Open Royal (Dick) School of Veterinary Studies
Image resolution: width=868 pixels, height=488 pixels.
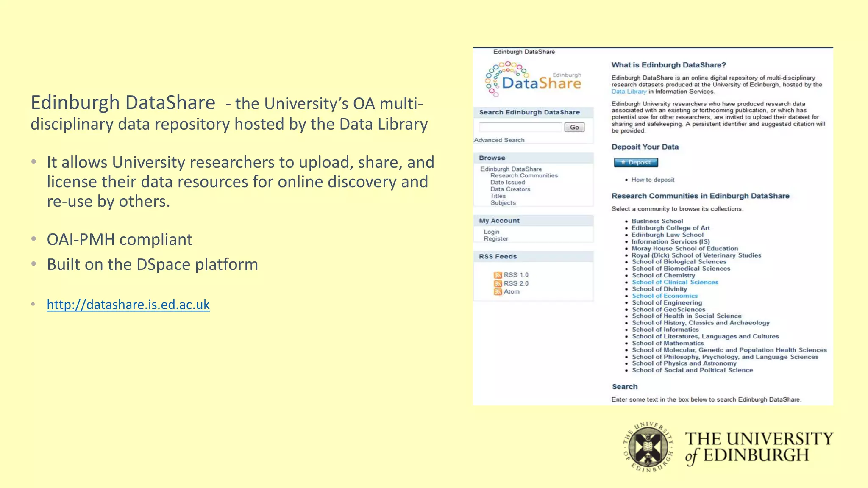click(696, 255)
